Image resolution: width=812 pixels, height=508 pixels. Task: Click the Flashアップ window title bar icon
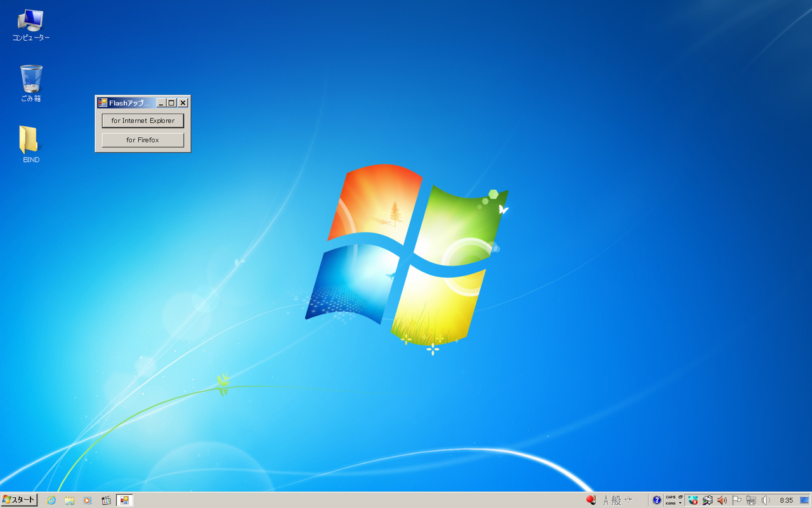(x=103, y=103)
